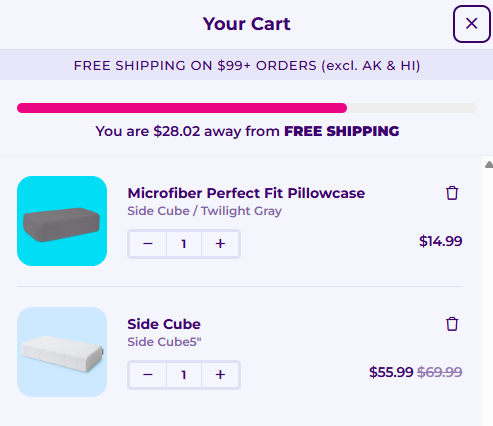Image resolution: width=493 pixels, height=426 pixels.
Task: Click the $55.99 sale price
Action: coord(391,372)
